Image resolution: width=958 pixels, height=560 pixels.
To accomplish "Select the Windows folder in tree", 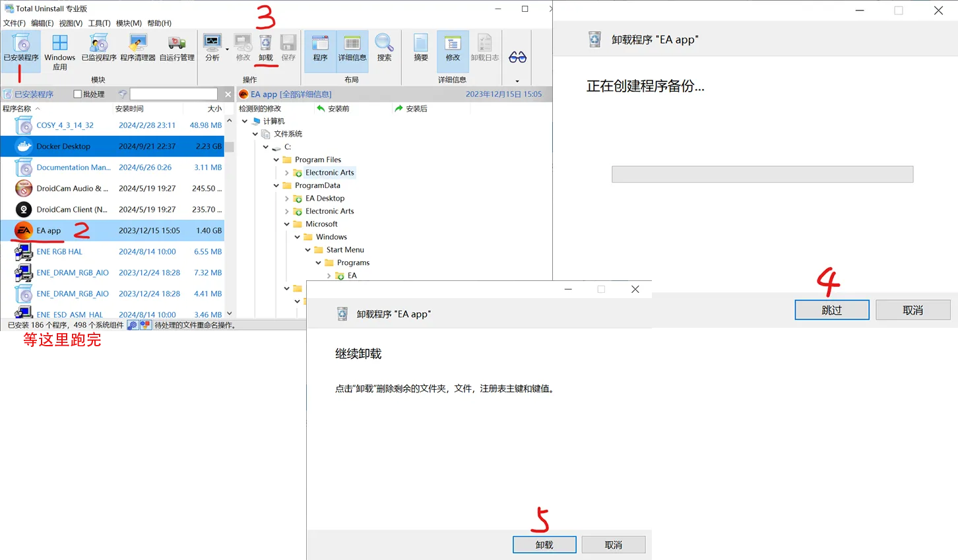I will (x=331, y=237).
